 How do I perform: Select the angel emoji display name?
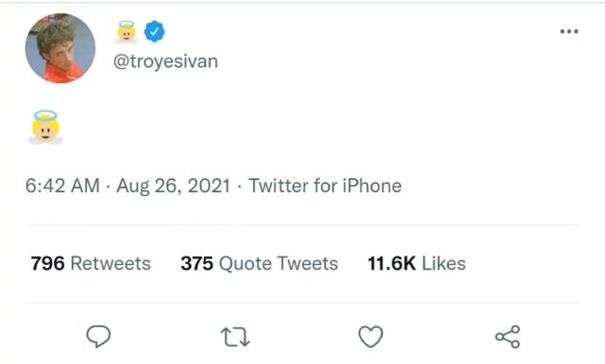point(126,32)
